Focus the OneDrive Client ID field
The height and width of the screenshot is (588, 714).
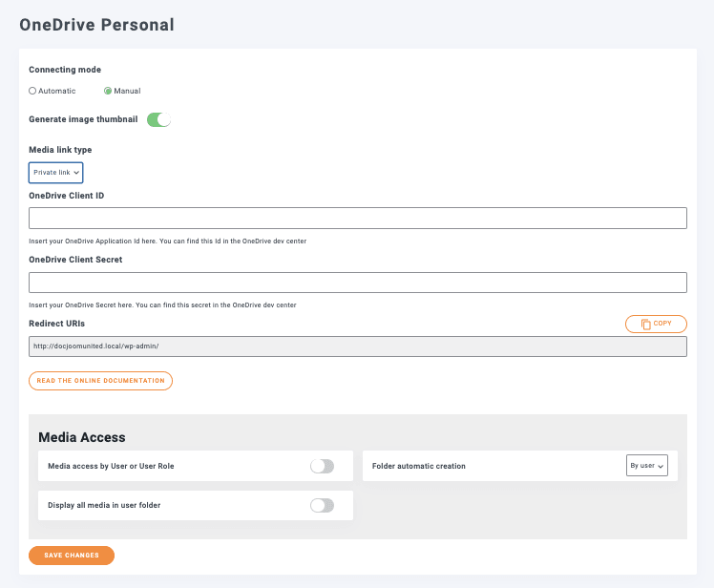[358, 219]
